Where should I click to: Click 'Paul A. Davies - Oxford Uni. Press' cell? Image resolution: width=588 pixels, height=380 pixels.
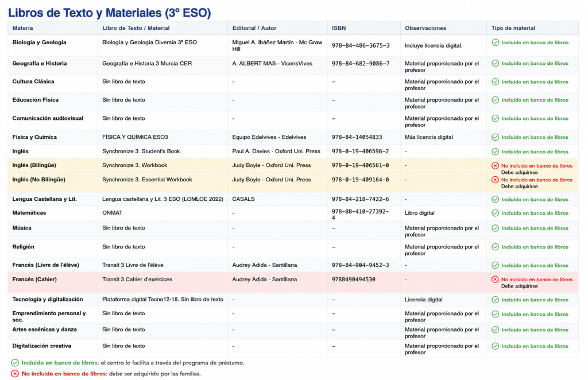pyautogui.click(x=276, y=152)
